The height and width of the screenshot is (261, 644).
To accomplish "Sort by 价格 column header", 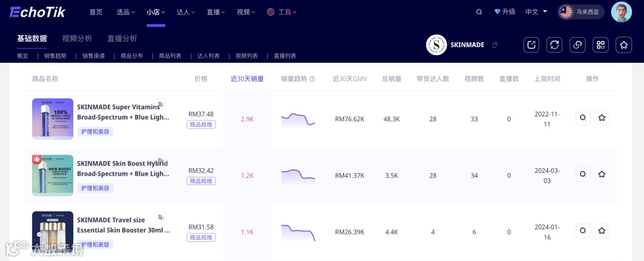I will (202, 79).
